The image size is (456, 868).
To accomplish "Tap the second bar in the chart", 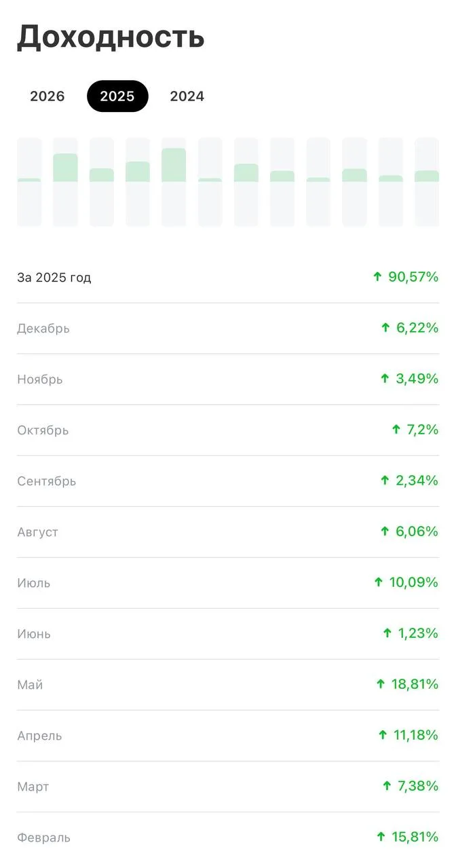I will (x=65, y=182).
